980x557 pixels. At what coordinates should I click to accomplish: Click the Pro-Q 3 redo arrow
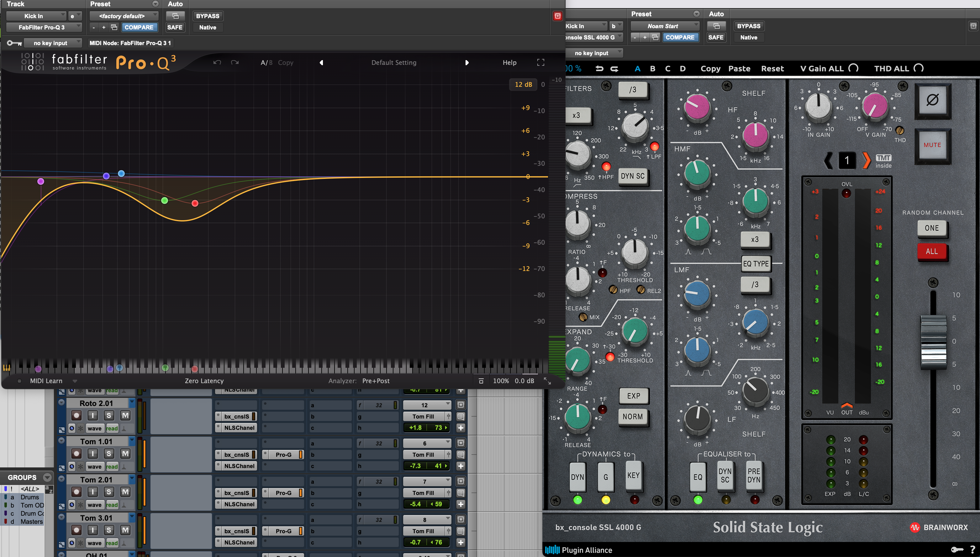[x=235, y=62]
